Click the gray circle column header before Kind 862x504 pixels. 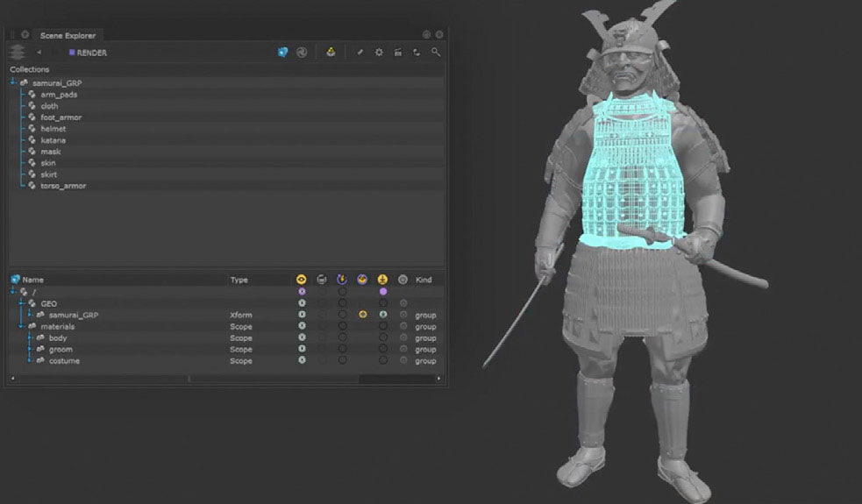[x=403, y=280]
